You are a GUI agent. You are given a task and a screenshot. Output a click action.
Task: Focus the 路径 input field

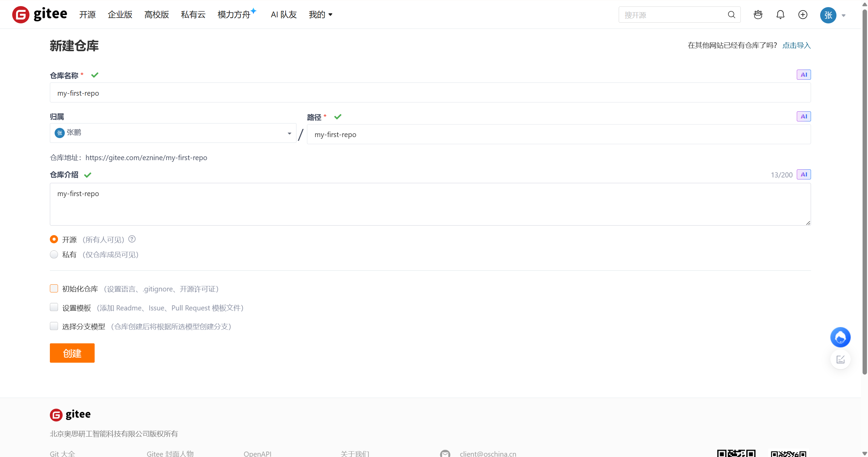[559, 134]
